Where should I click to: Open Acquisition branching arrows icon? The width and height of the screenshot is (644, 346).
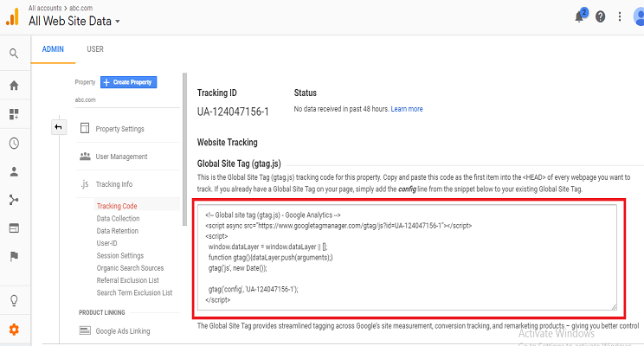click(14, 200)
